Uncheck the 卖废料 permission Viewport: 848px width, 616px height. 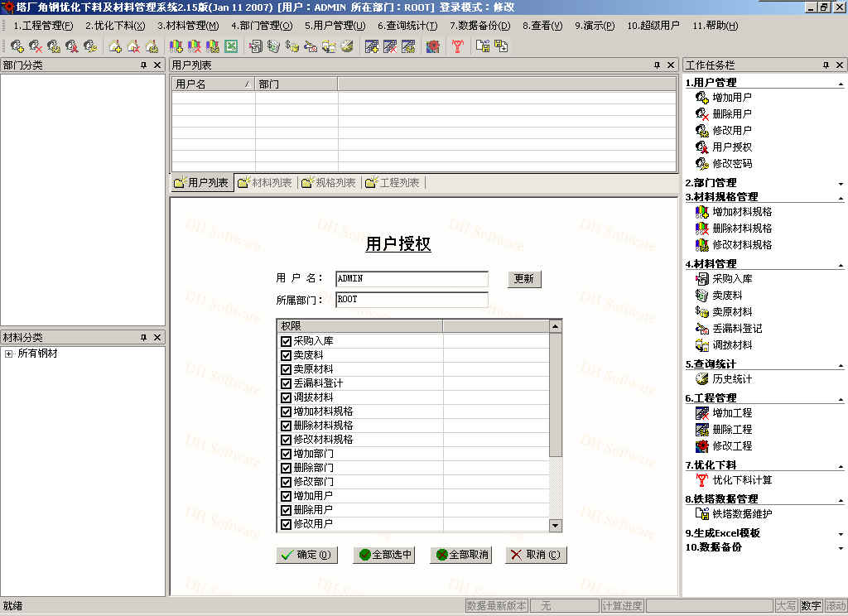[x=286, y=355]
